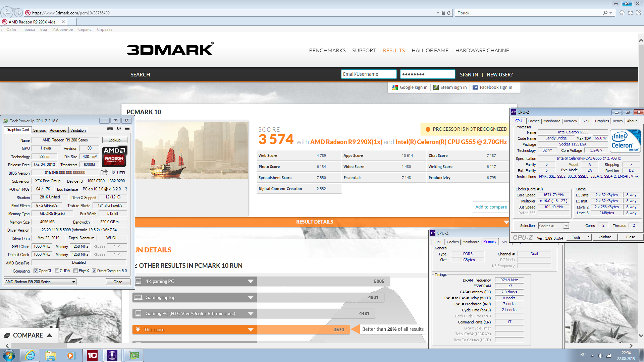Click the volume speaker tray icon
Viewport: 644px width, 362px height.
click(x=600, y=356)
